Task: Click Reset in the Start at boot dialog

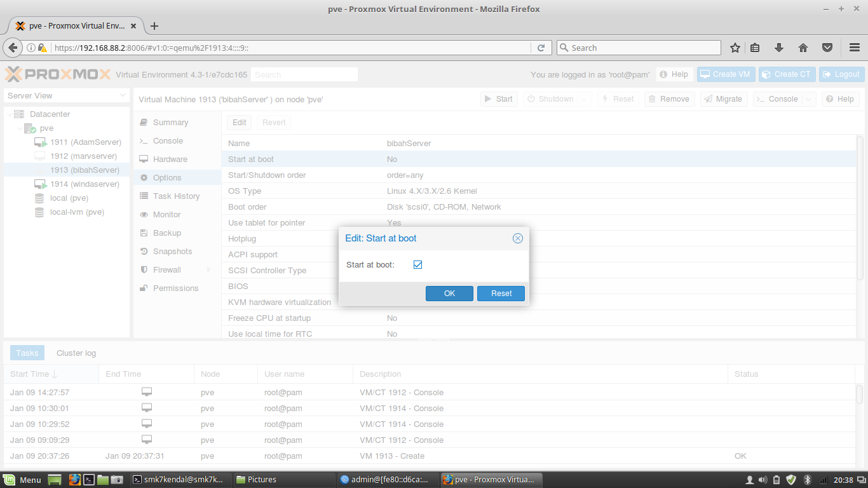Action: tap(501, 293)
